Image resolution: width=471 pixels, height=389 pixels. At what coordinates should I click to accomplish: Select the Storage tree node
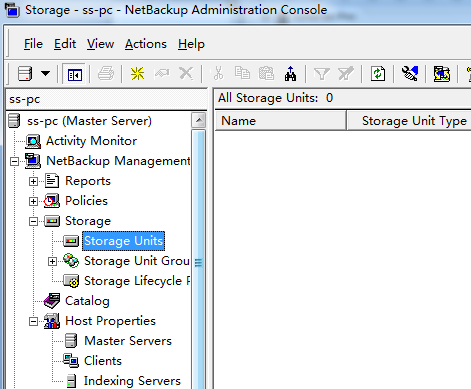click(88, 221)
